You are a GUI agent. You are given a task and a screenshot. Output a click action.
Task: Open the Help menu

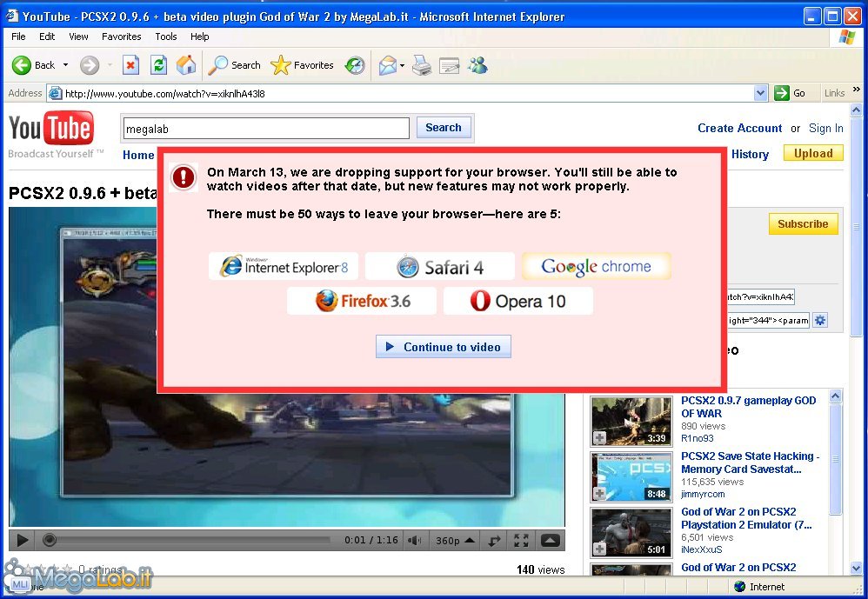[x=199, y=37]
